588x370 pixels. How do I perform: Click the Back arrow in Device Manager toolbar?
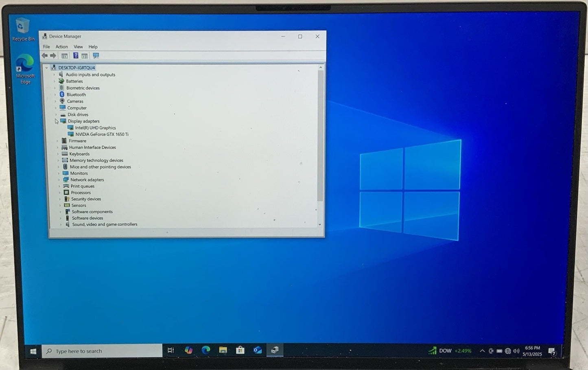(45, 56)
